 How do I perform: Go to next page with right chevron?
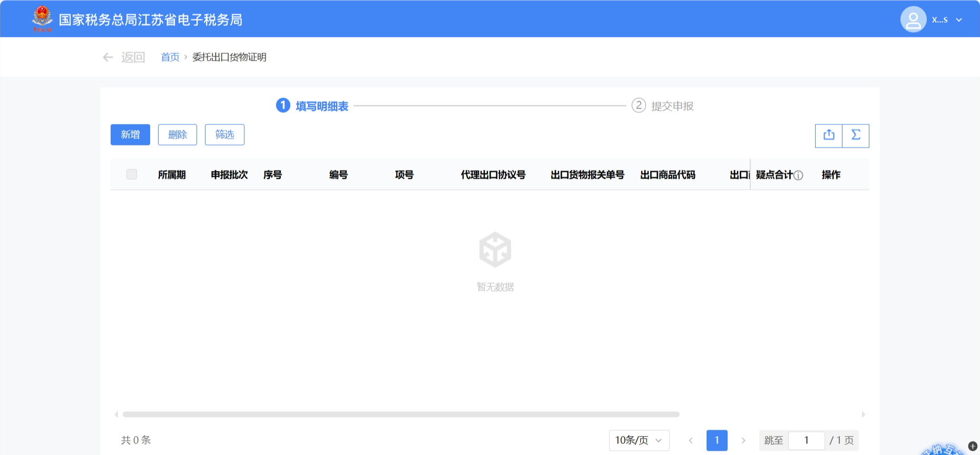(743, 440)
